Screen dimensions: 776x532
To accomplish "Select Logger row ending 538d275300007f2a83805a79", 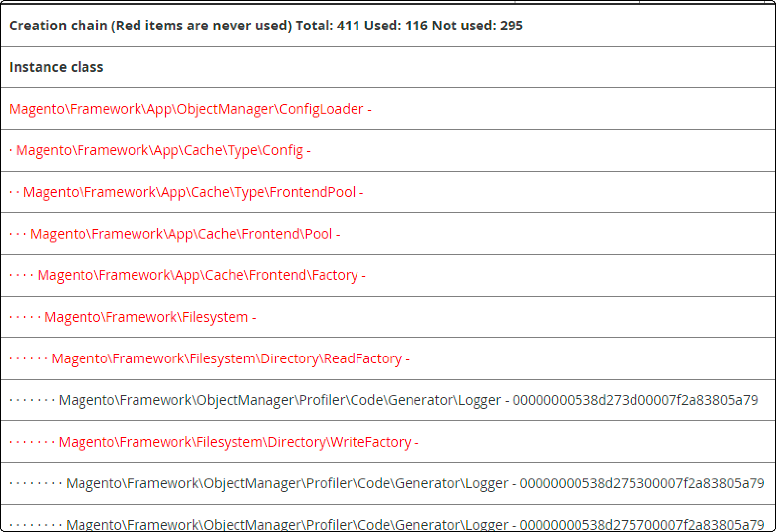I will pos(388,484).
